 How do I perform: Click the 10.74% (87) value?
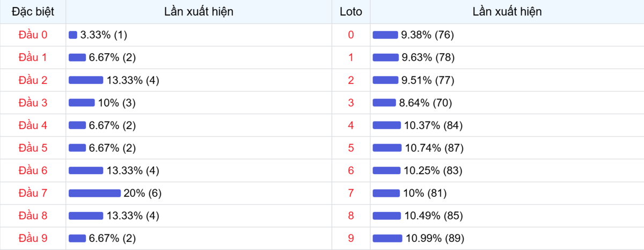(434, 148)
